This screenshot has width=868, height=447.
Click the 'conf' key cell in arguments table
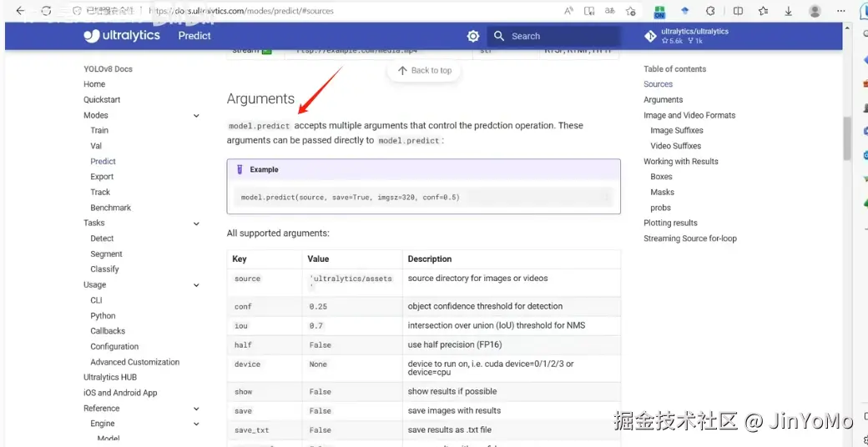[x=265, y=306]
